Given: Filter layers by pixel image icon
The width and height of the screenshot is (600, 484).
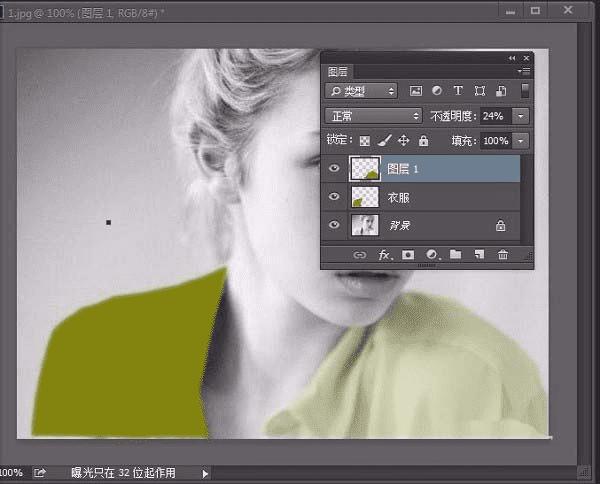Looking at the screenshot, I should (416, 91).
